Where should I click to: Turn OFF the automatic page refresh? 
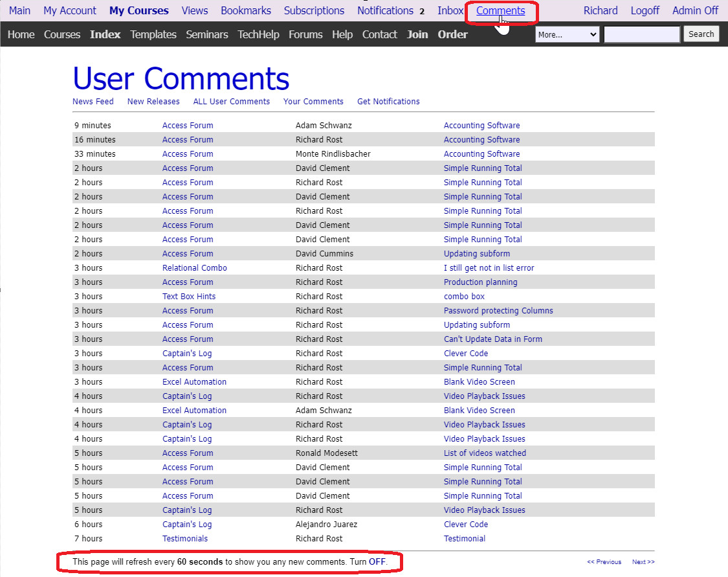pyautogui.click(x=377, y=562)
